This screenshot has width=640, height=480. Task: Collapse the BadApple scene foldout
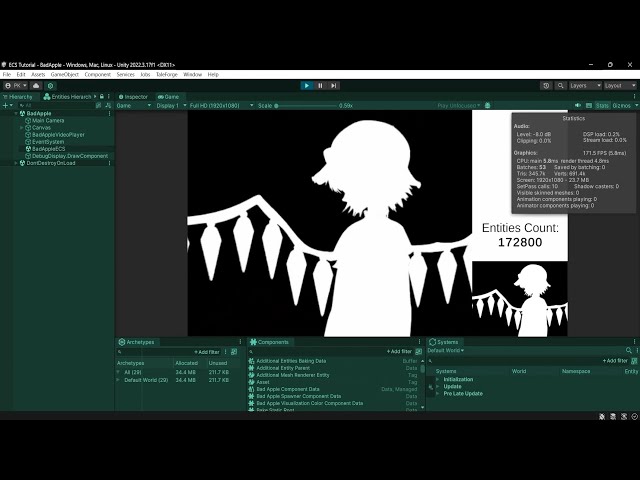[16, 113]
